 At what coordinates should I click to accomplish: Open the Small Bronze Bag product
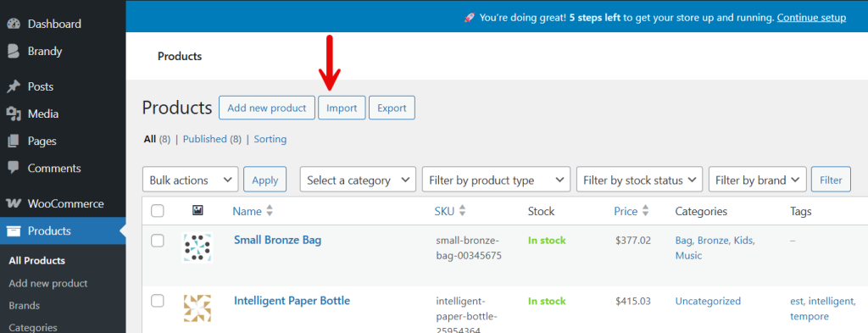point(277,240)
